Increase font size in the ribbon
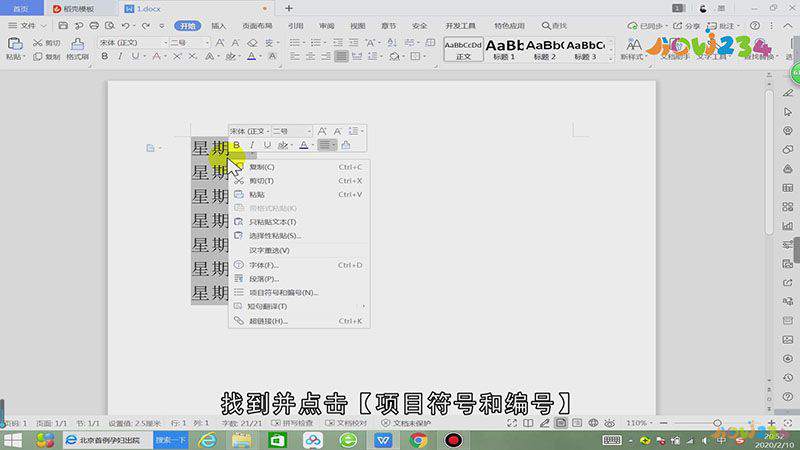Screen dimensions: 800x450 (220, 43)
